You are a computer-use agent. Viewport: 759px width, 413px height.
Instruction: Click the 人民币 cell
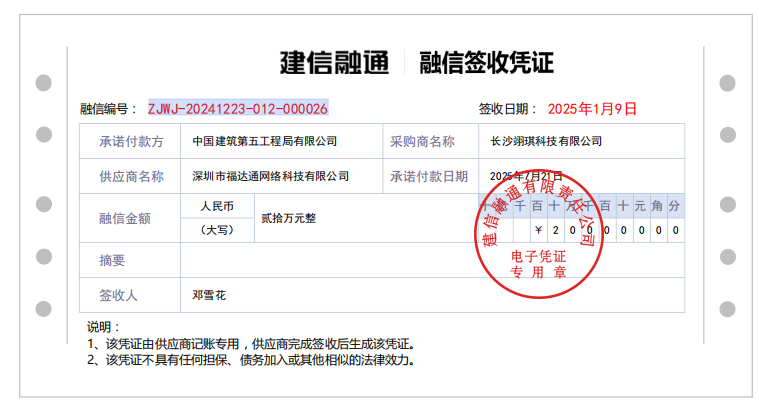(x=217, y=206)
